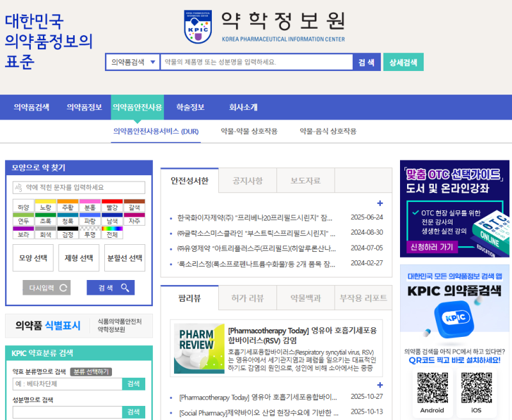
Task: Focus the 성분명으로 검색 input field
Action: coord(67,412)
